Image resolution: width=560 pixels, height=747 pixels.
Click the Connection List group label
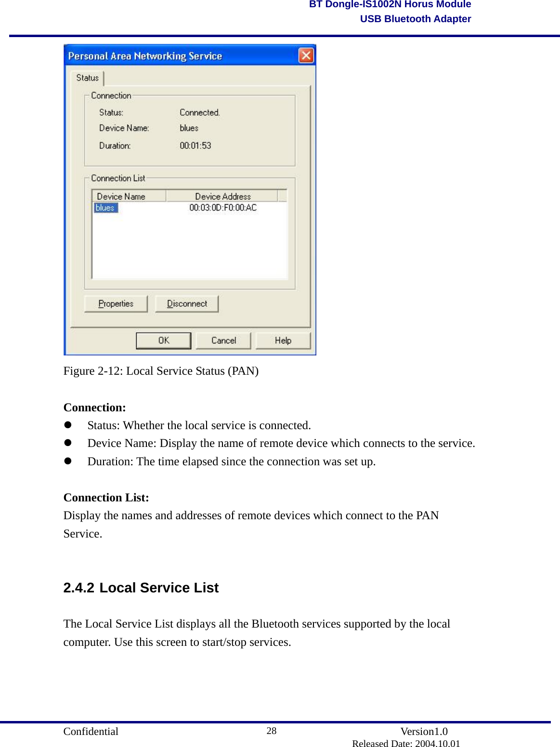pyautogui.click(x=117, y=177)
